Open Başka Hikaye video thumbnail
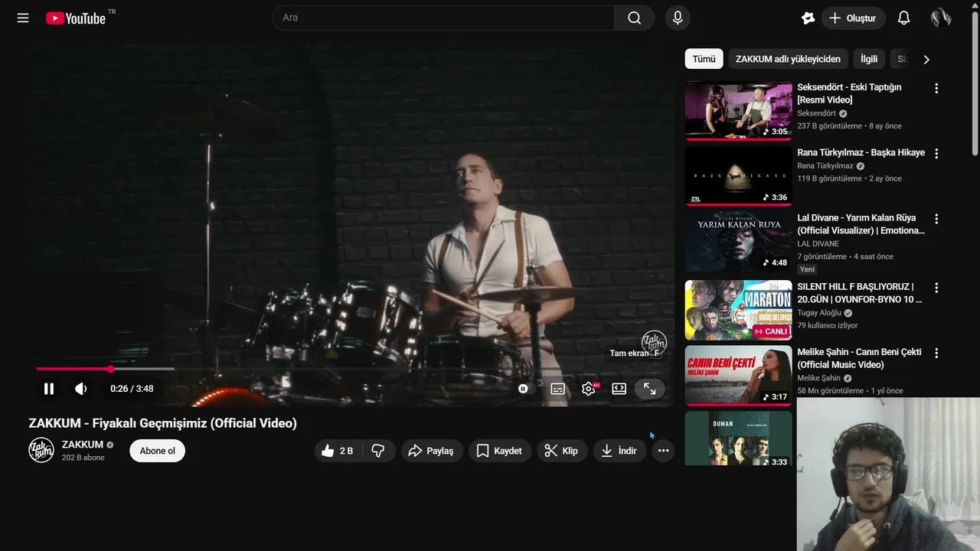Viewport: 980px width, 551px height. point(738,176)
